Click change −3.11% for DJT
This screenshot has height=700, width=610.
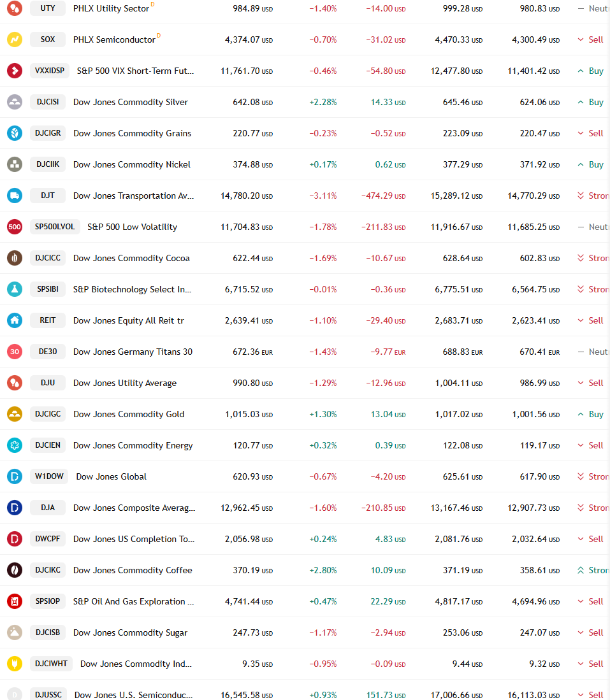click(x=323, y=196)
